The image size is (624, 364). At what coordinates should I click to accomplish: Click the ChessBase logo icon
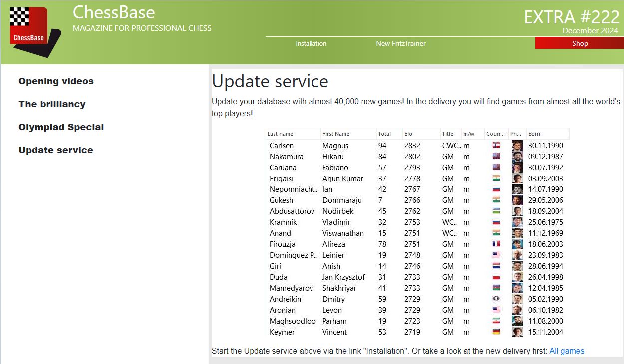pos(35,31)
